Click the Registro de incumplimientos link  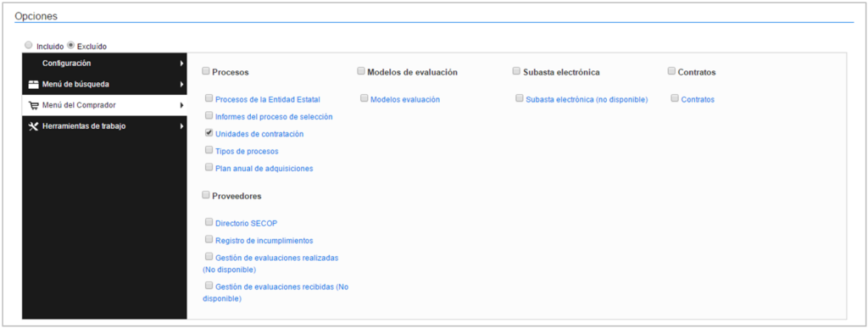tap(264, 241)
